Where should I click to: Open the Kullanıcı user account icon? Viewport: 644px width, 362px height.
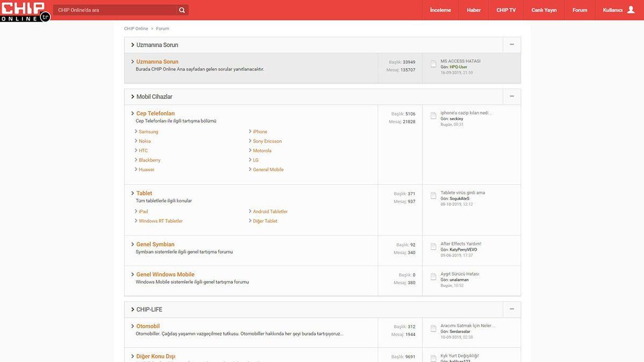point(632,10)
